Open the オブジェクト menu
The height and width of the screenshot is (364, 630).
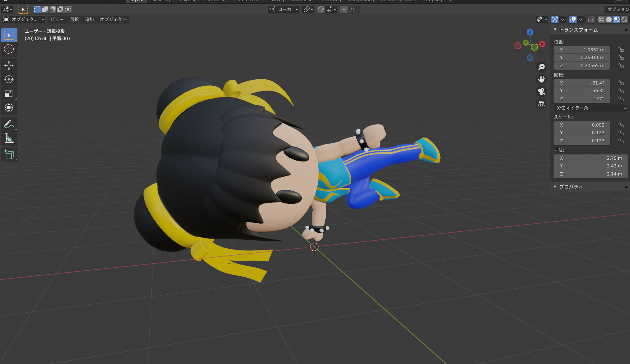[x=113, y=19]
